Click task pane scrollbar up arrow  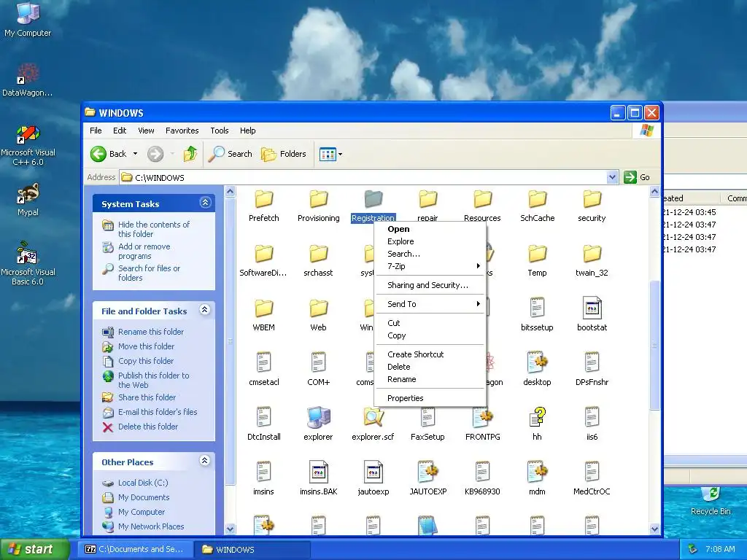coord(230,192)
